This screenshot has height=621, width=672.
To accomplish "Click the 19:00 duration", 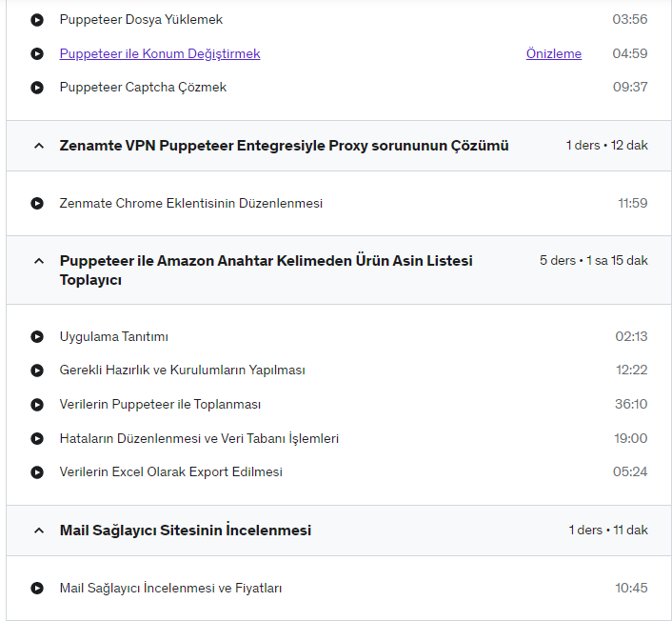I will tap(631, 438).
